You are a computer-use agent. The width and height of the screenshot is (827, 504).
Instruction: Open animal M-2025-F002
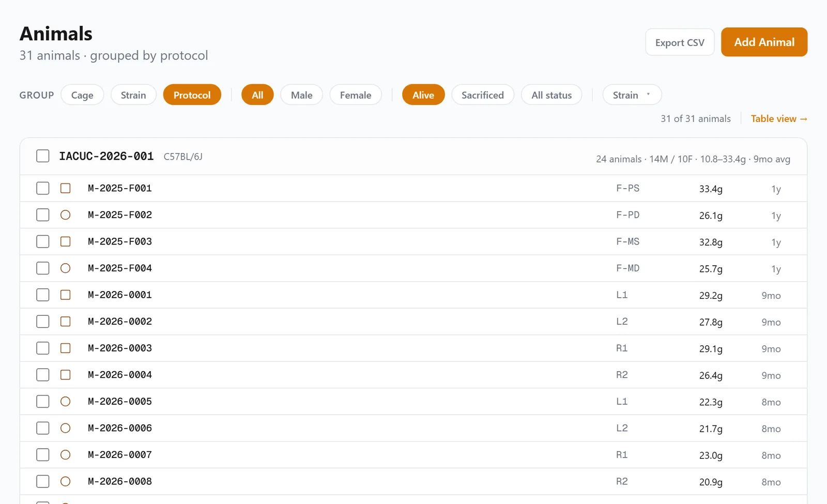pyautogui.click(x=120, y=215)
